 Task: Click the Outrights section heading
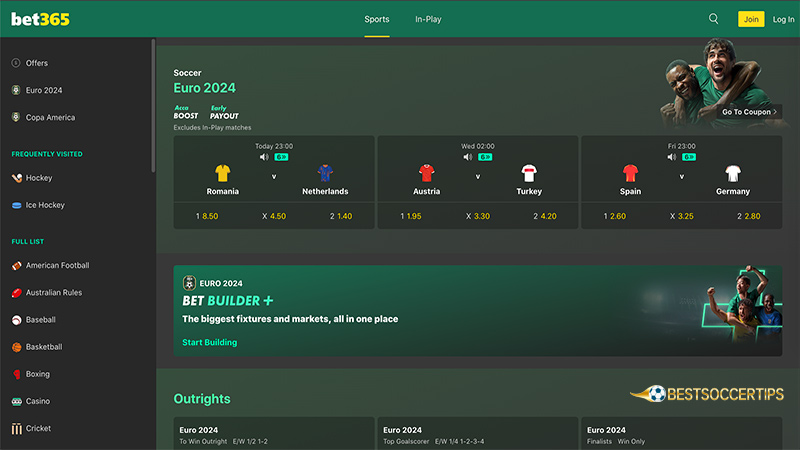pyautogui.click(x=202, y=399)
